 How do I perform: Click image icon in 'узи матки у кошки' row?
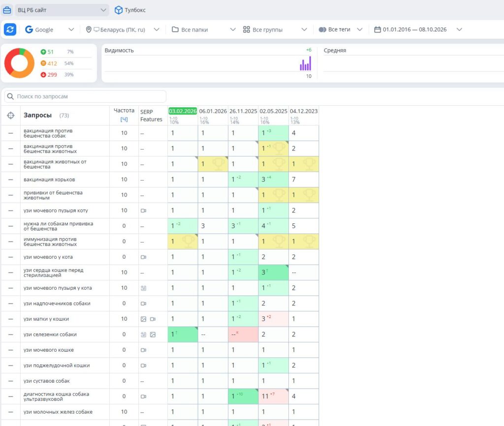[x=144, y=319]
